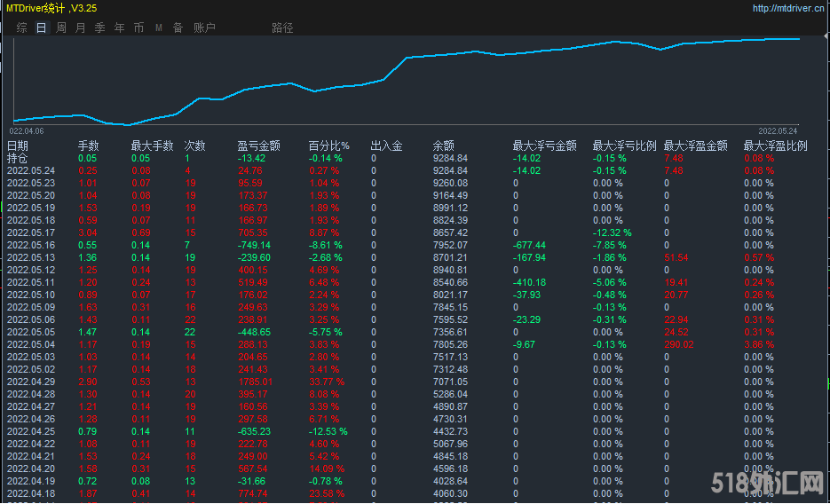Switch to the 综 summary tab

[x=22, y=28]
